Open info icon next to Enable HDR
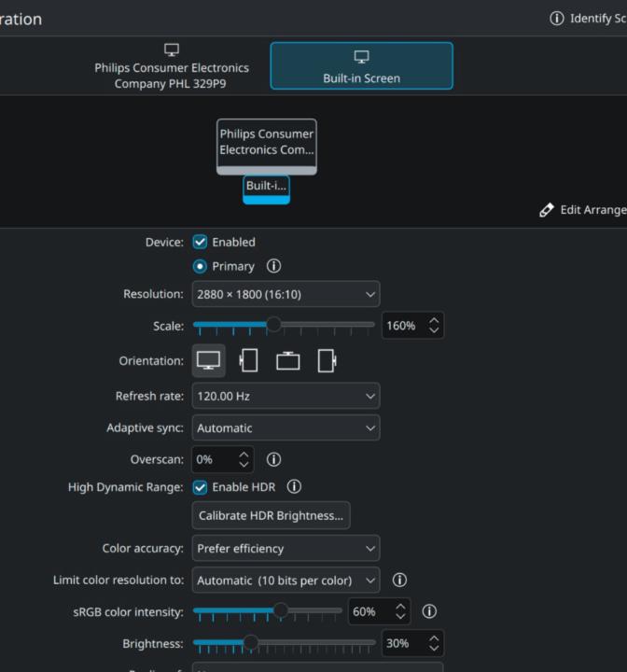The image size is (627, 672). pos(294,486)
